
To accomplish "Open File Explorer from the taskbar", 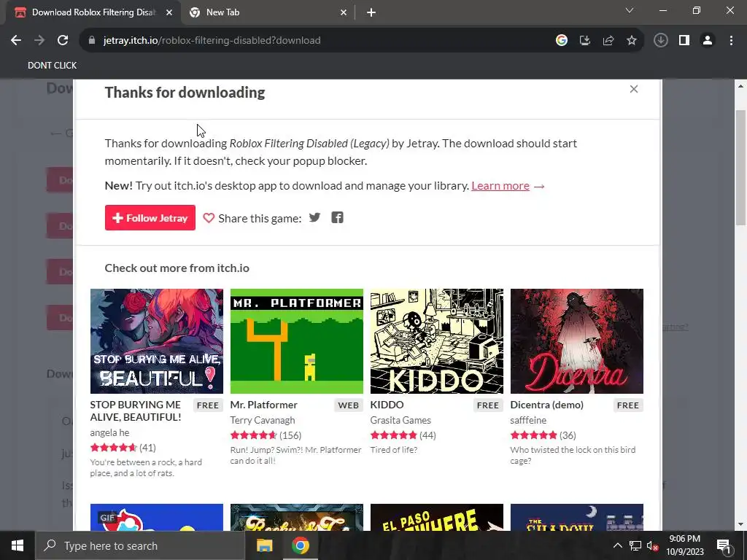I will point(264,545).
